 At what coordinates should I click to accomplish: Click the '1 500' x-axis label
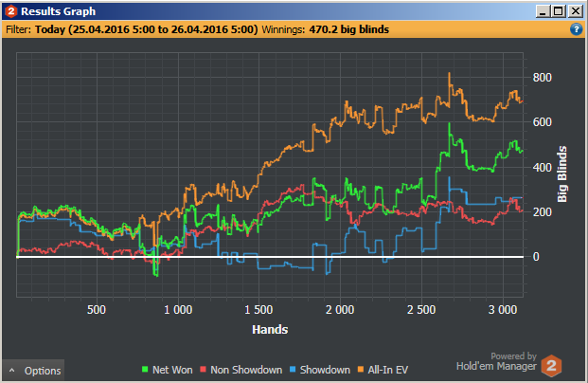(258, 310)
